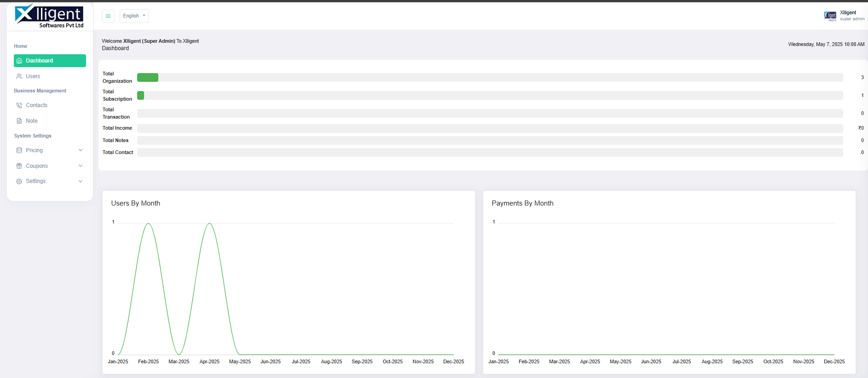Click the Note document icon

pyautogui.click(x=19, y=121)
